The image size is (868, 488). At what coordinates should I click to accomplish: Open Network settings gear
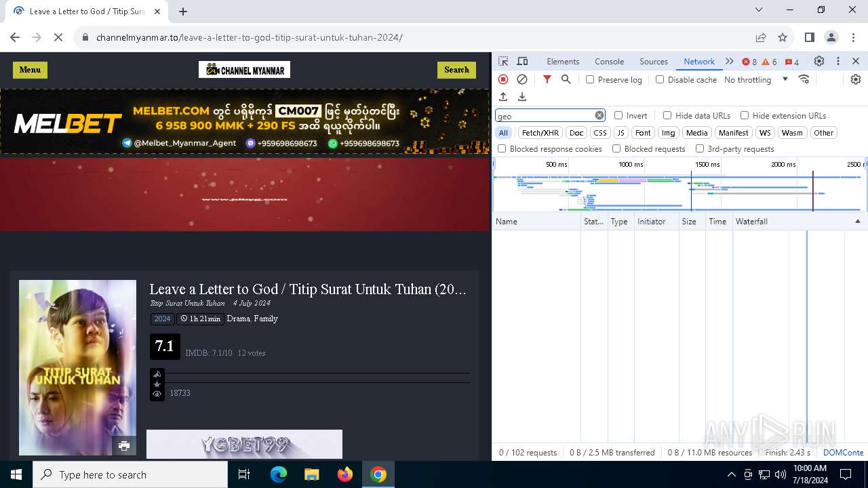(856, 79)
